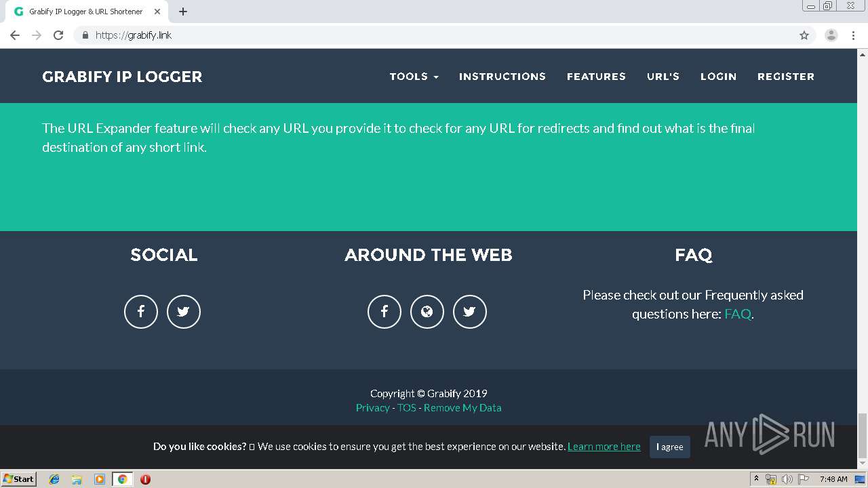Image resolution: width=868 pixels, height=488 pixels.
Task: Open the globe icon under Around The Web
Action: pyautogui.click(x=427, y=312)
